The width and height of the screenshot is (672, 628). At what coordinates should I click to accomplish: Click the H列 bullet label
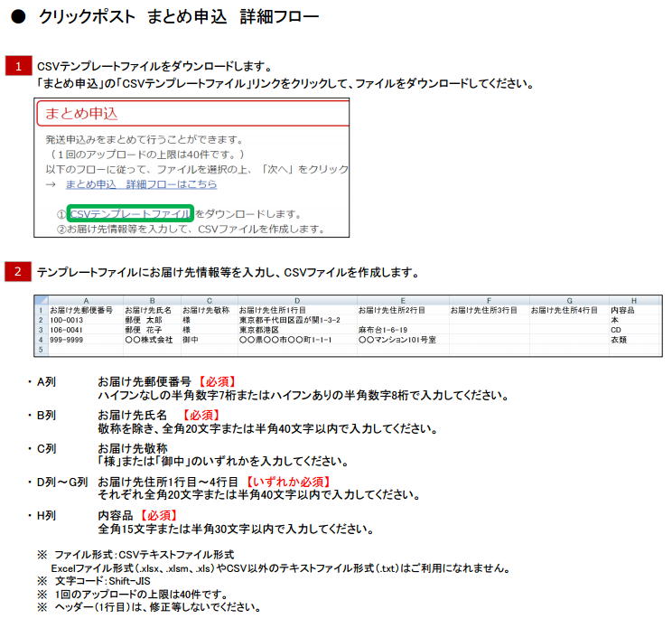point(46,515)
